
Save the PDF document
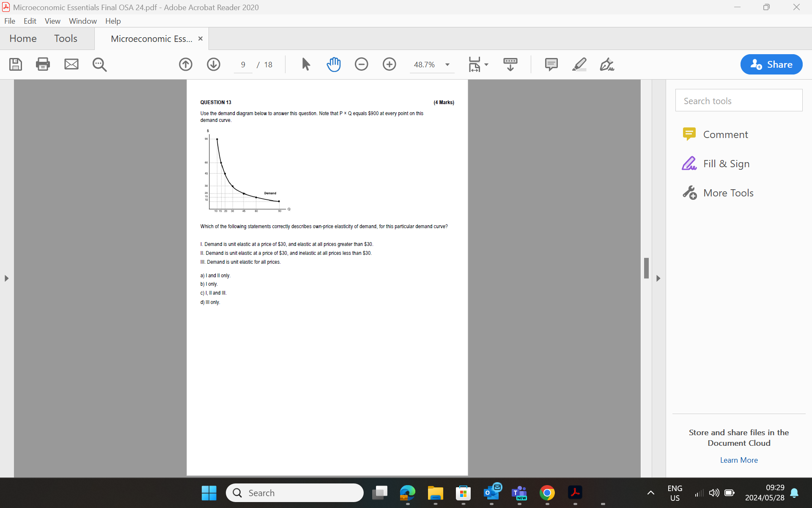[15, 64]
